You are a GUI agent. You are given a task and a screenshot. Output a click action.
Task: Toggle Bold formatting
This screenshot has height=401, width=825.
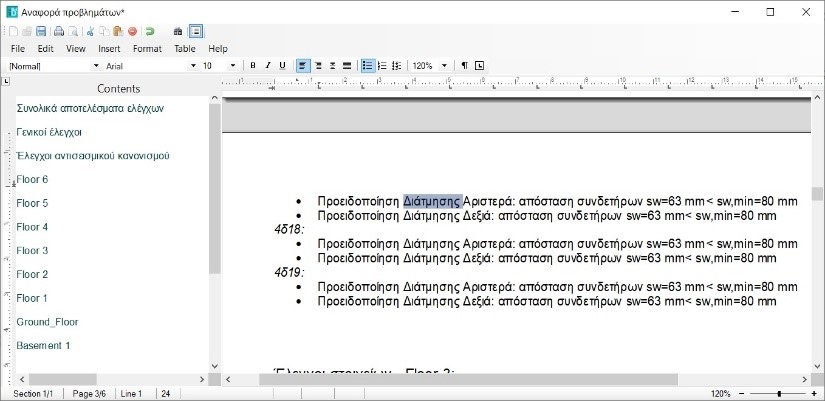pos(253,66)
